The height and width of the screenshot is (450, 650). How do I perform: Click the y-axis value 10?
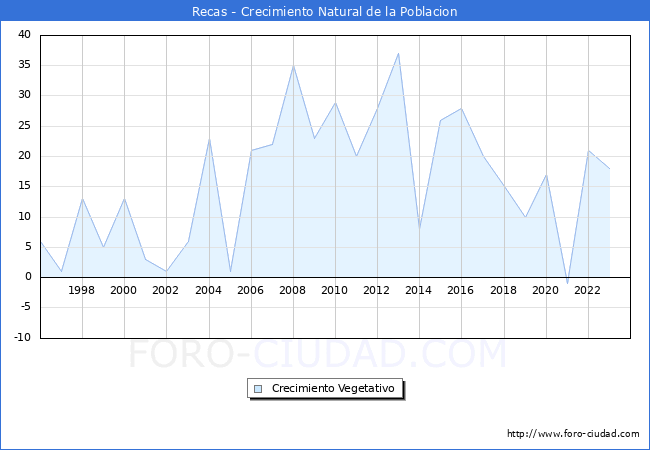point(24,216)
